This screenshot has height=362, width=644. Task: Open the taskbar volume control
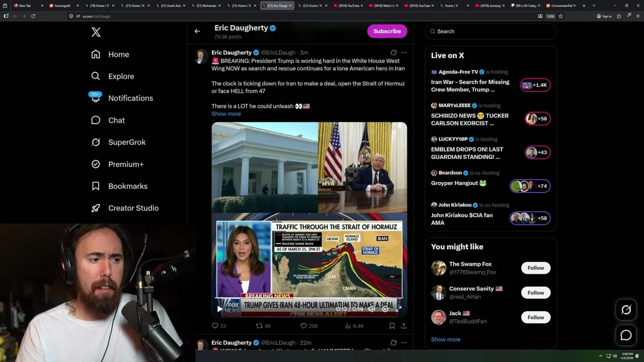point(614,356)
